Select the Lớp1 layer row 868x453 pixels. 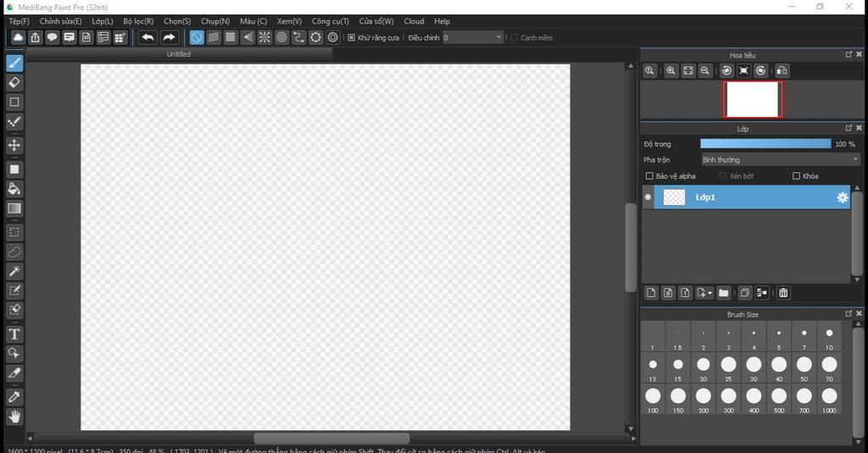746,197
